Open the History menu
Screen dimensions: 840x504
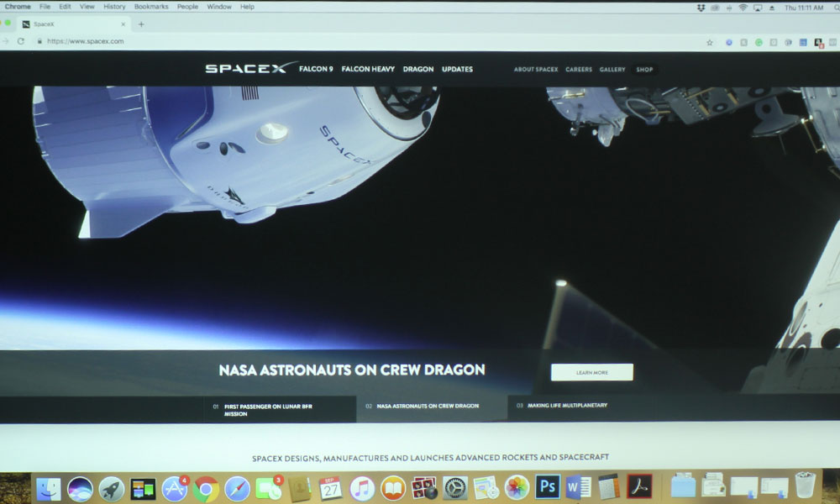point(114,7)
